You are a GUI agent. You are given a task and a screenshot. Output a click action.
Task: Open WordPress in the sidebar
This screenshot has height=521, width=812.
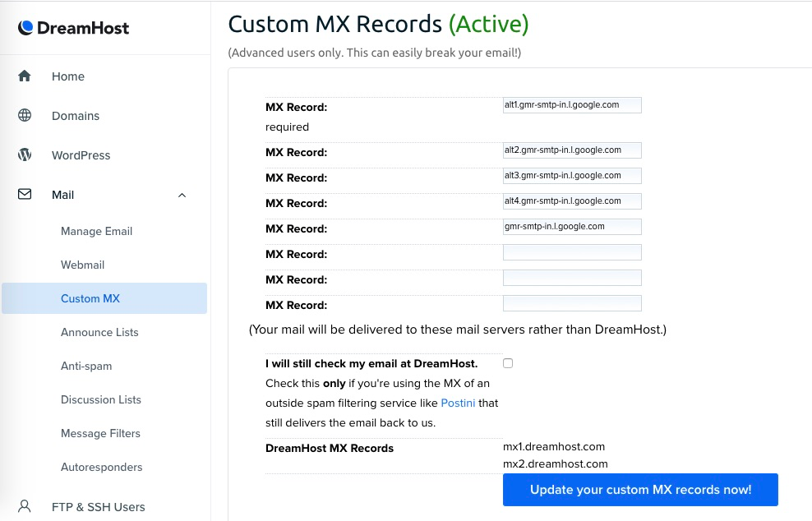click(x=81, y=155)
